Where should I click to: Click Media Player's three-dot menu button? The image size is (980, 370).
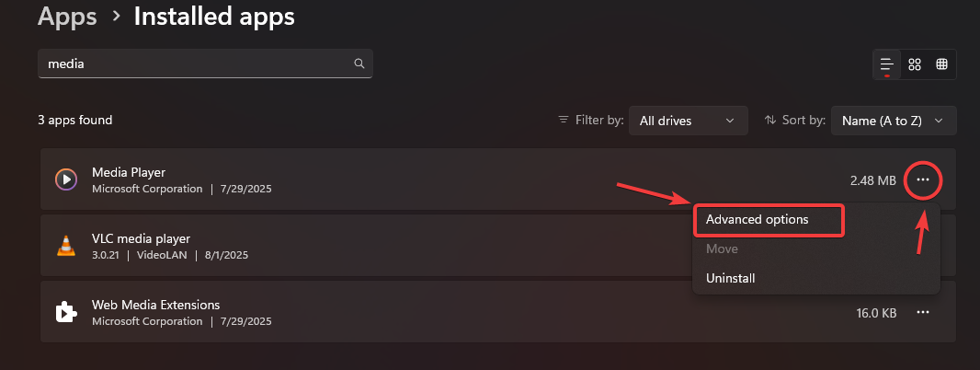click(x=923, y=180)
